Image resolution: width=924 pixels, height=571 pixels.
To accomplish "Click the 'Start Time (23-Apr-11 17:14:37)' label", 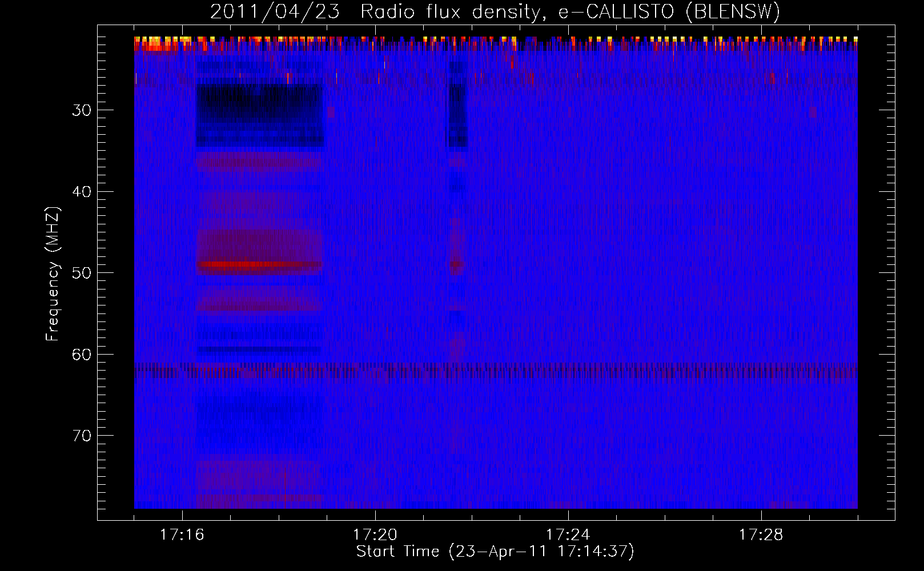I will 495,552.
